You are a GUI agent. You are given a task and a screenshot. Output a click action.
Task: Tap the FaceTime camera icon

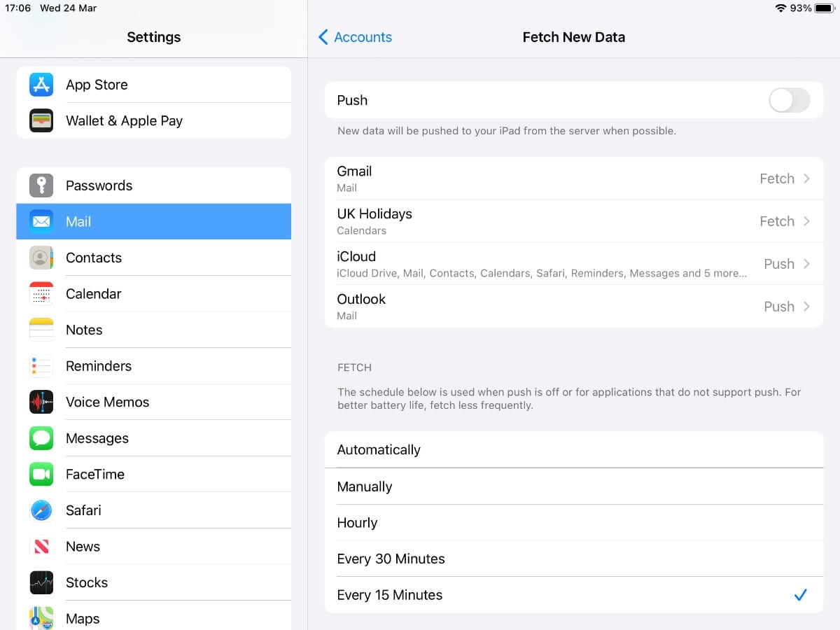41,475
